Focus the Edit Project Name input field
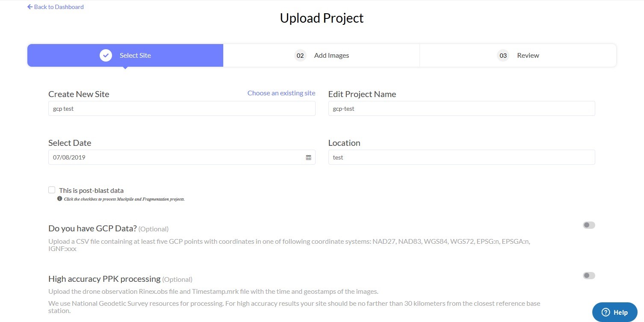Screen dimensions: 644x322 [461, 109]
